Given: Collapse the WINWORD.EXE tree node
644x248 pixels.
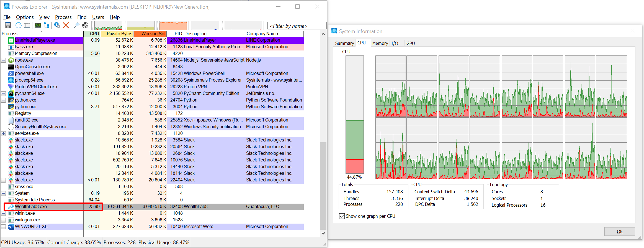Looking at the screenshot, I should click(4, 227).
